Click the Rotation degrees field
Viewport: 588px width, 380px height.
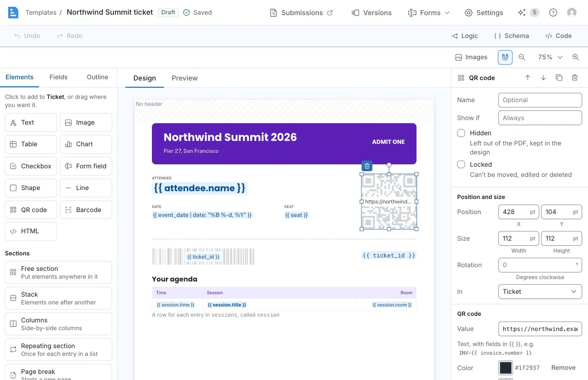tap(540, 265)
